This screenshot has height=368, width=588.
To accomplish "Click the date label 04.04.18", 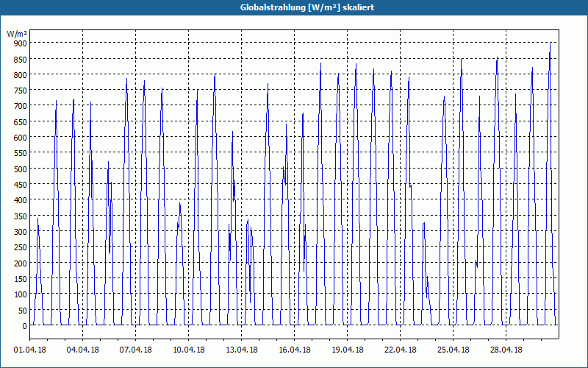I will (83, 350).
